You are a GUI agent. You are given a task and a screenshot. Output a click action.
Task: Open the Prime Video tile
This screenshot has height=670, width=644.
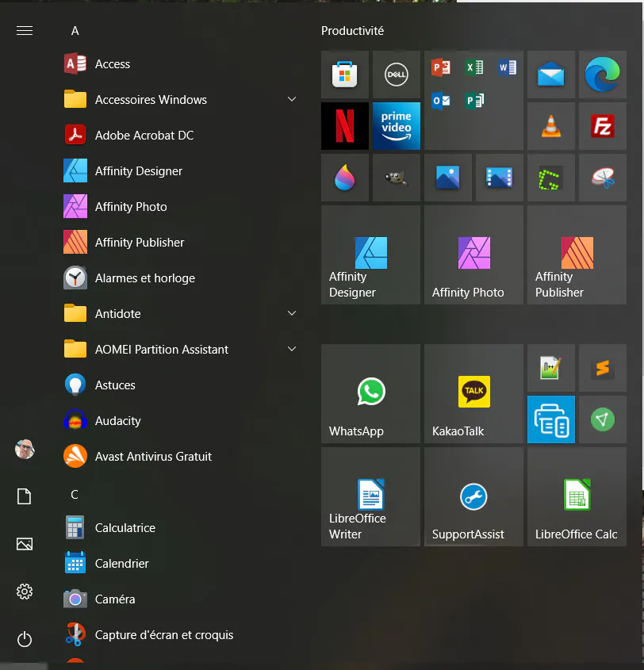[x=396, y=126]
